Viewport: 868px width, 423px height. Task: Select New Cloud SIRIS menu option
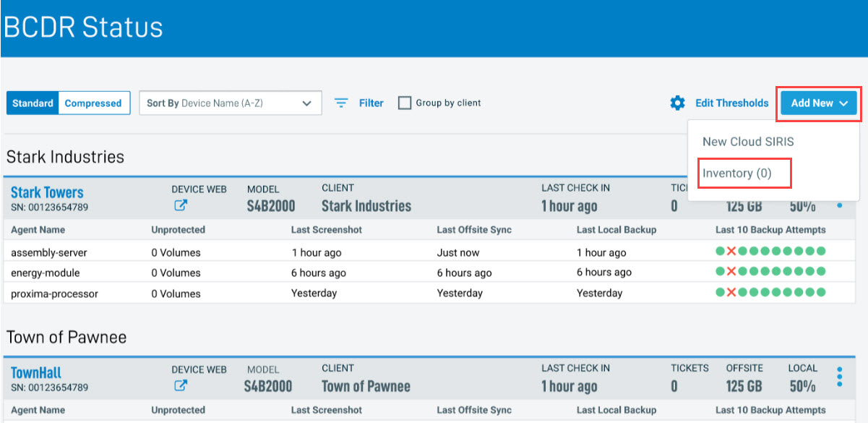748,142
